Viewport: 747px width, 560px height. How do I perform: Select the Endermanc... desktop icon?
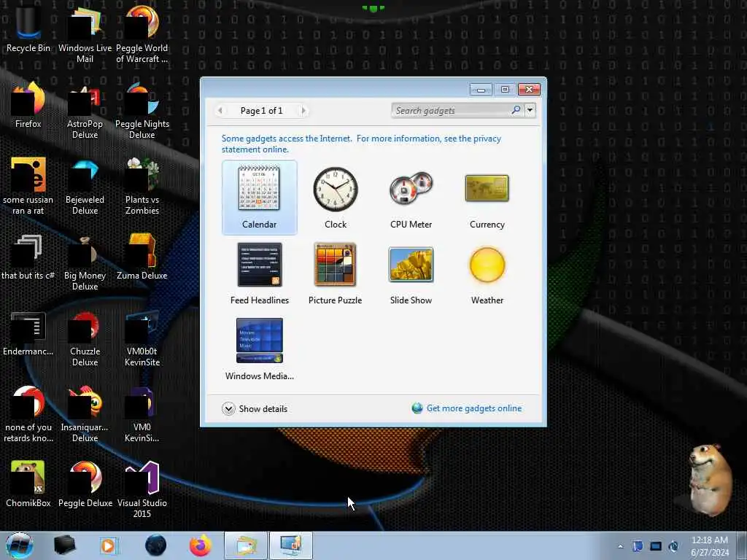[28, 332]
